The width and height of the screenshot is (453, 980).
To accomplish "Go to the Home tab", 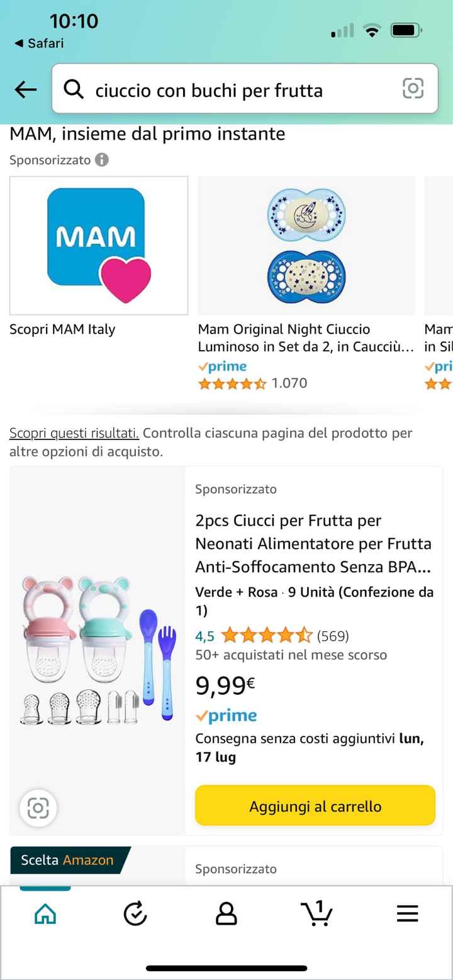I will click(45, 913).
